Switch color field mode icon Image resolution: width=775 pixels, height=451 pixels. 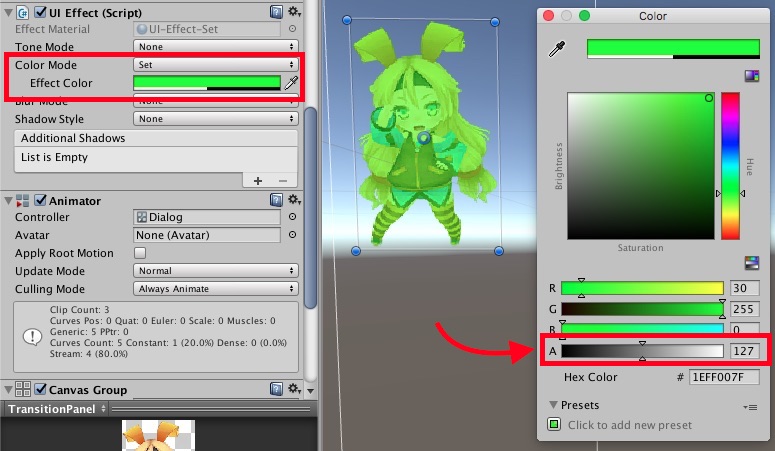coord(752,76)
